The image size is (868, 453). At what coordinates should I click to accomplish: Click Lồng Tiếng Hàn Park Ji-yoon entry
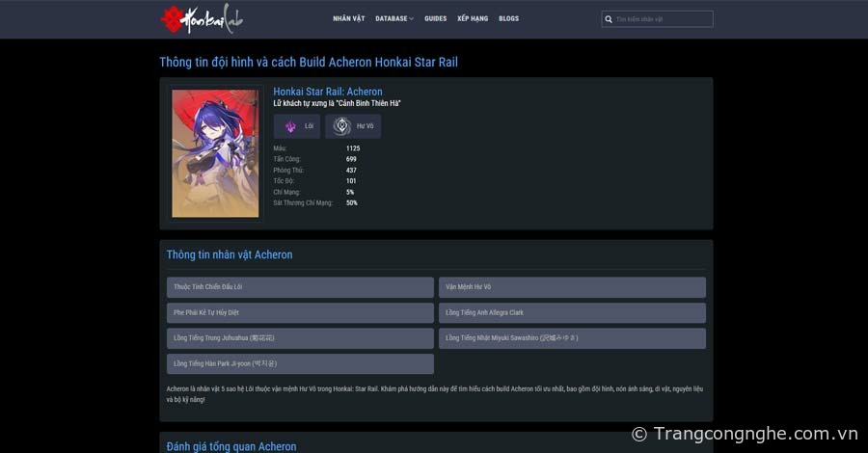300,364
